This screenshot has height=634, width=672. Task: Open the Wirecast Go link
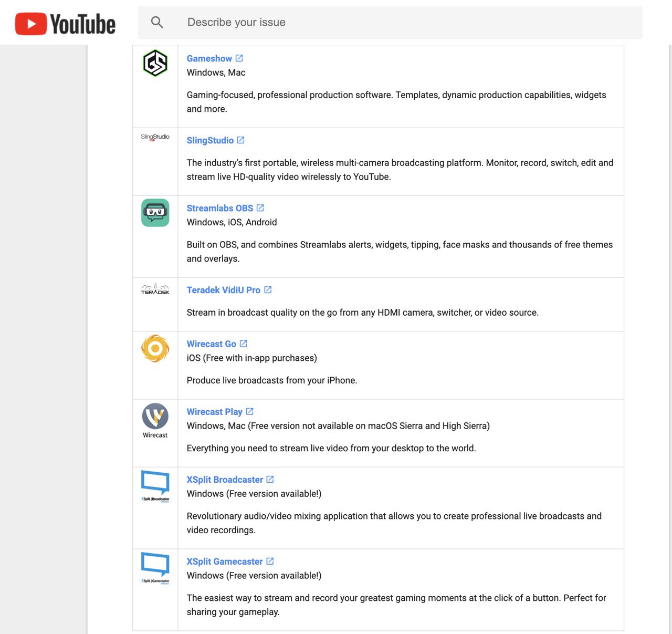click(x=212, y=344)
